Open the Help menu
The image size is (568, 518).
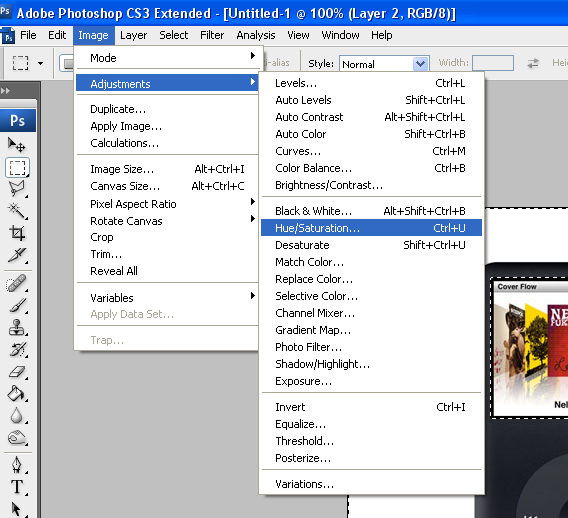tap(381, 35)
